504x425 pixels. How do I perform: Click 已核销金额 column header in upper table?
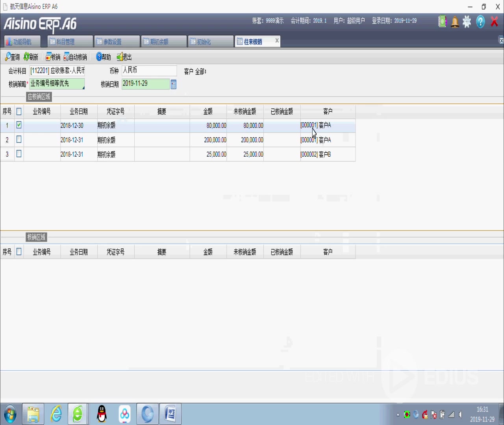282,112
